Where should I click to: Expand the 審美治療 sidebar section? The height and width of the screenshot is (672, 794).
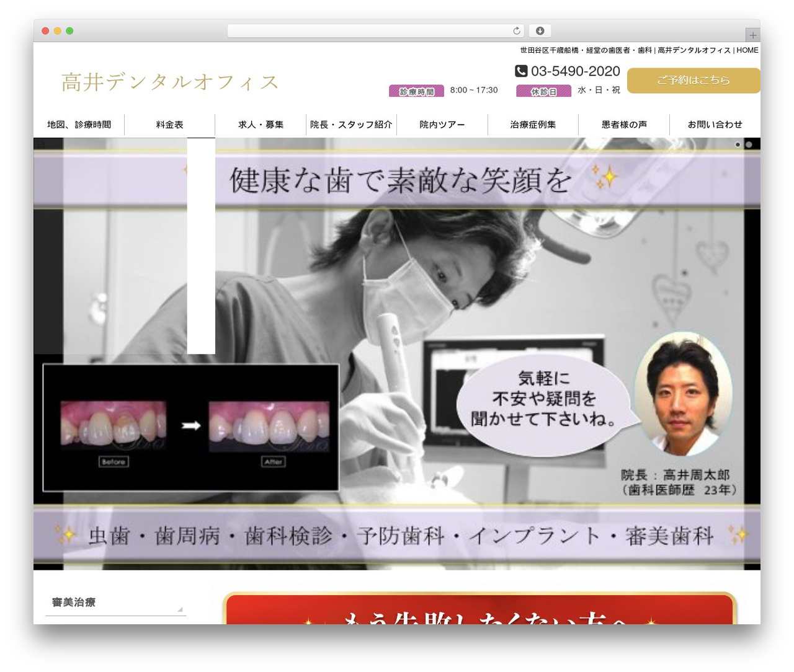click(x=116, y=603)
